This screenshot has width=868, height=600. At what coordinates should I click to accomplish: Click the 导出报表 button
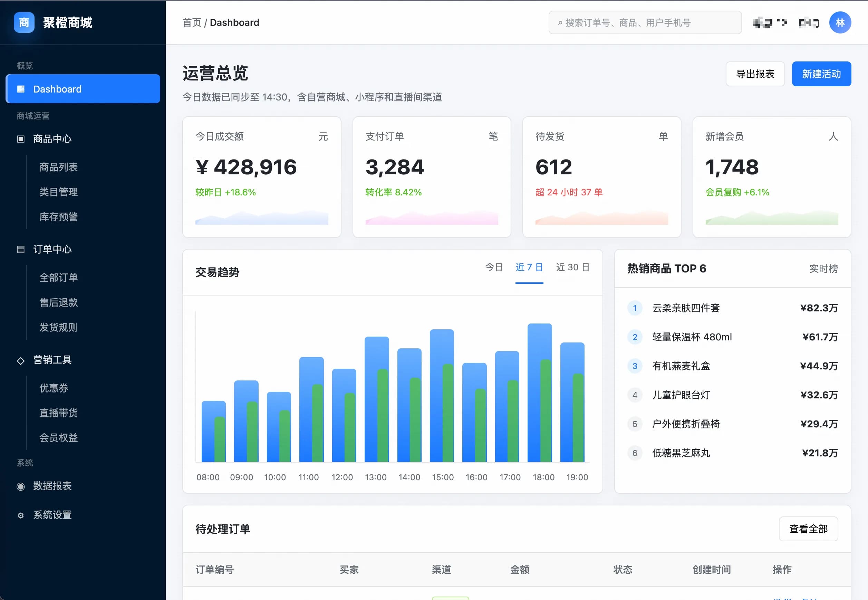755,74
